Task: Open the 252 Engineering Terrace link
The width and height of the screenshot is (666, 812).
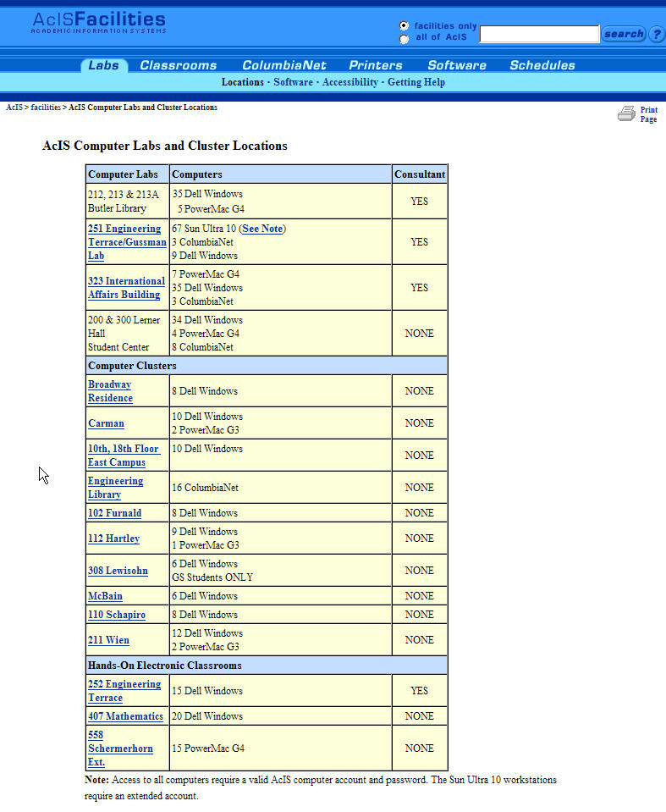Action: click(124, 690)
